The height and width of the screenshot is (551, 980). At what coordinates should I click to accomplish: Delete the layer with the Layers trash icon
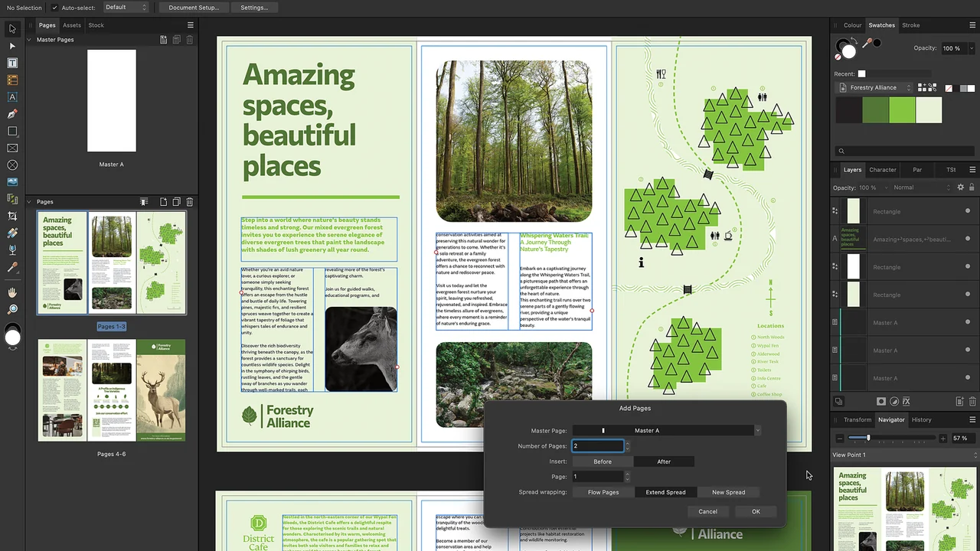(972, 401)
